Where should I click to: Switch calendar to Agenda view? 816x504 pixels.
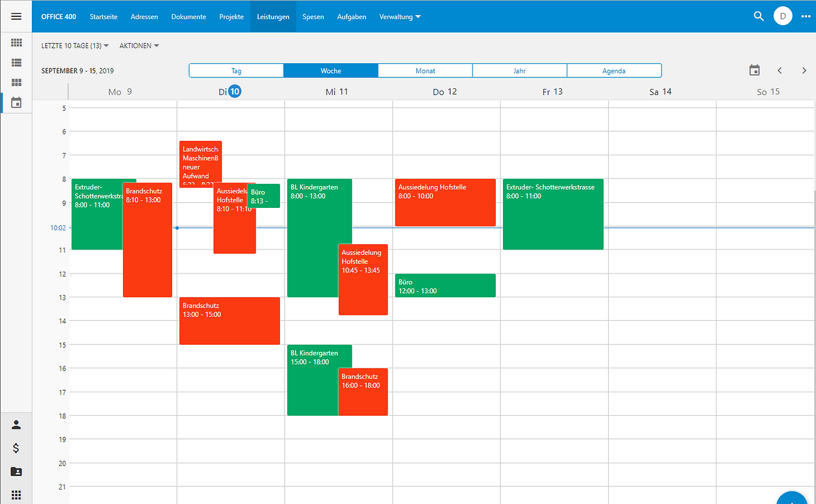(614, 71)
